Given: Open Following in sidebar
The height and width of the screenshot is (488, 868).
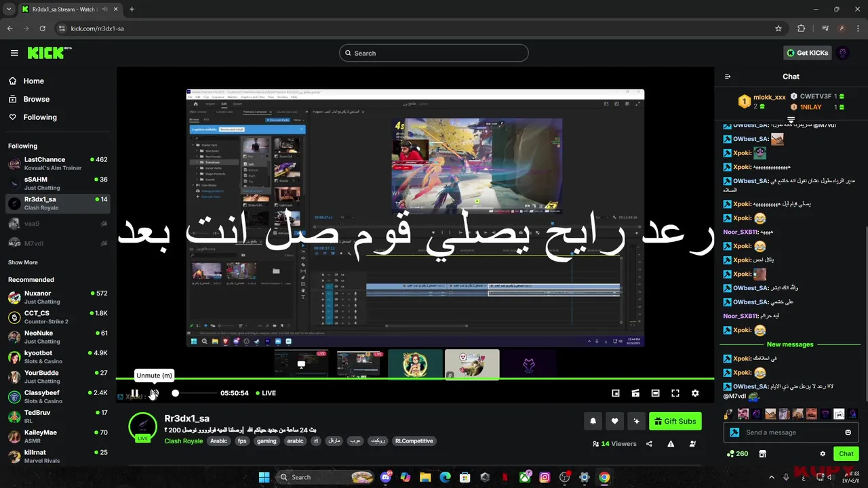Looking at the screenshot, I should click(33, 117).
